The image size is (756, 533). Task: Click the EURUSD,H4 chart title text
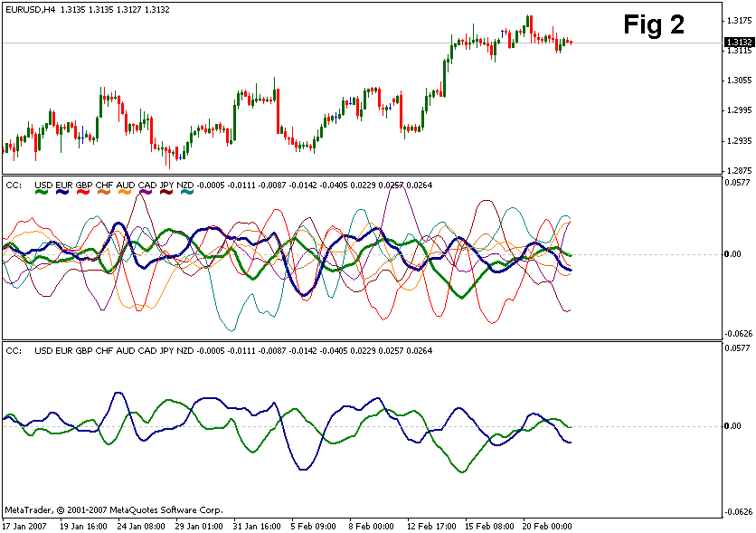[31, 10]
